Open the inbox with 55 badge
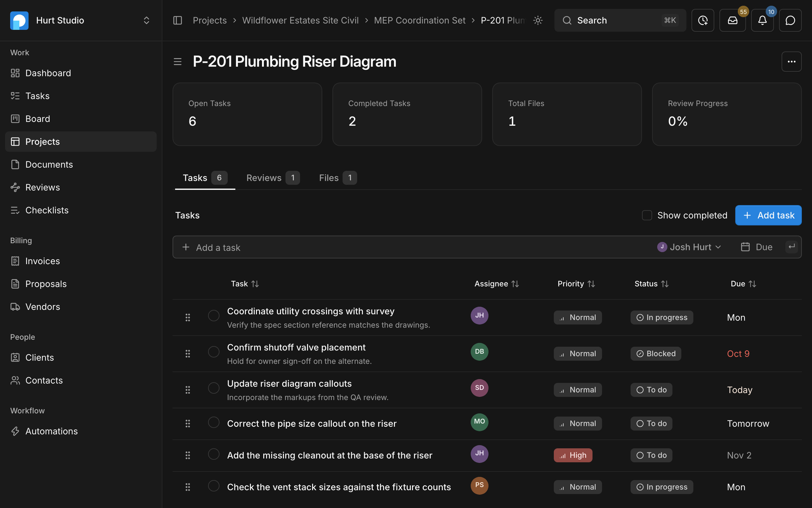Image resolution: width=812 pixels, height=508 pixels. (x=732, y=21)
